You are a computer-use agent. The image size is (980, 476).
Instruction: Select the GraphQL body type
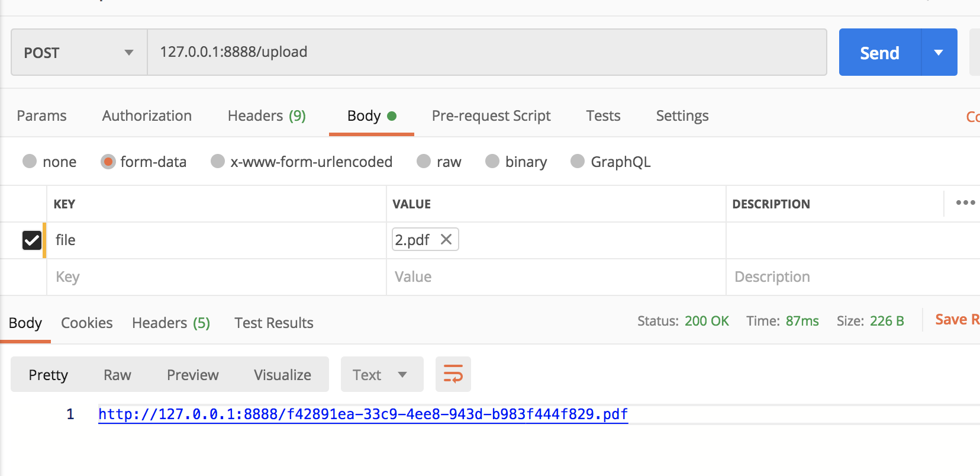click(578, 161)
